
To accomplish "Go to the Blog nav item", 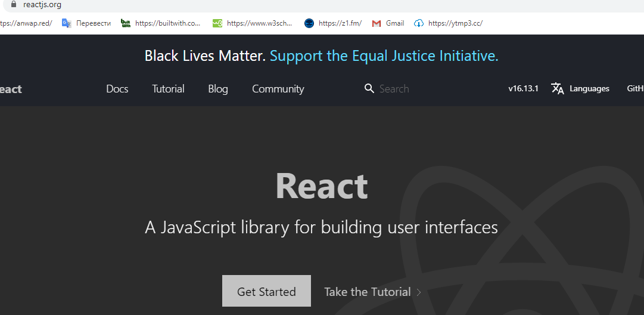I will tap(217, 89).
